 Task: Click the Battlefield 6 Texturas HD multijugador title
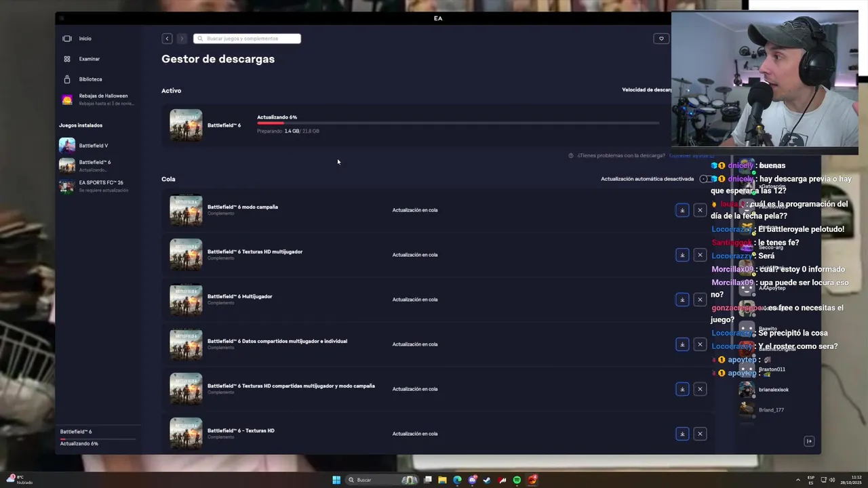(255, 251)
